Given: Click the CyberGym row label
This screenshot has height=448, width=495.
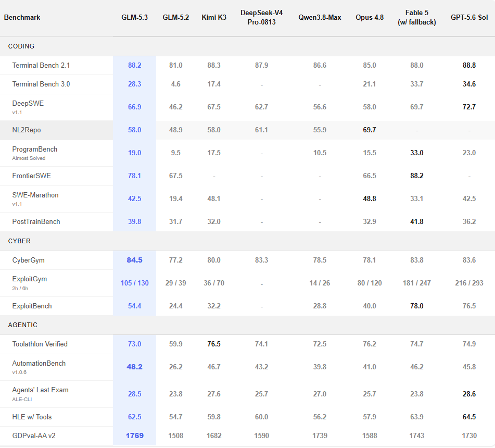Looking at the screenshot, I should pyautogui.click(x=29, y=260).
